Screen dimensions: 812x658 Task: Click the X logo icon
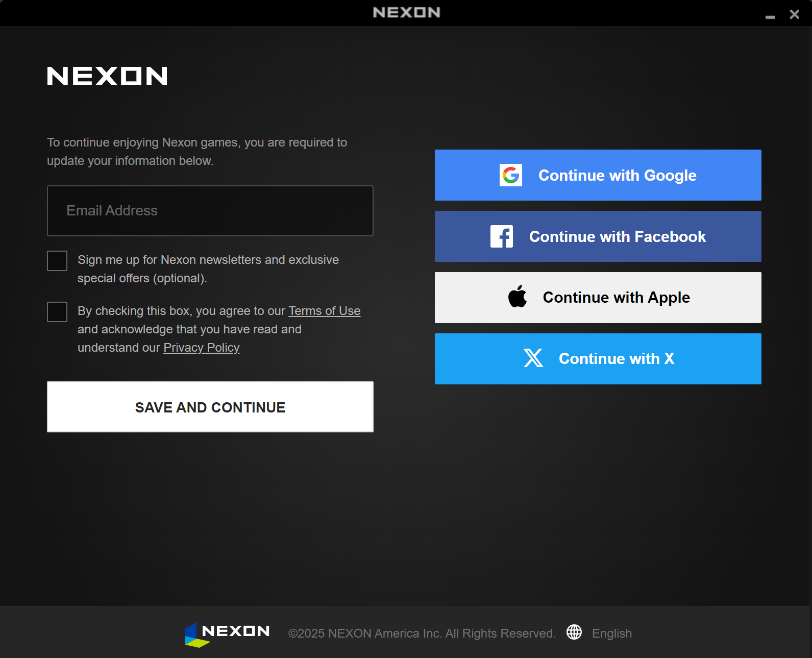pos(533,358)
